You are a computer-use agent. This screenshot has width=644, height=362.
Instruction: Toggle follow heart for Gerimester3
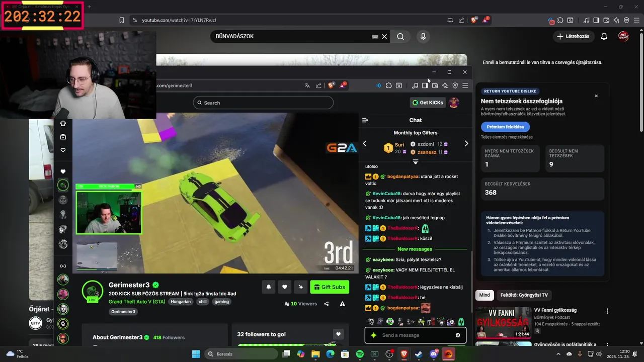pyautogui.click(x=285, y=287)
